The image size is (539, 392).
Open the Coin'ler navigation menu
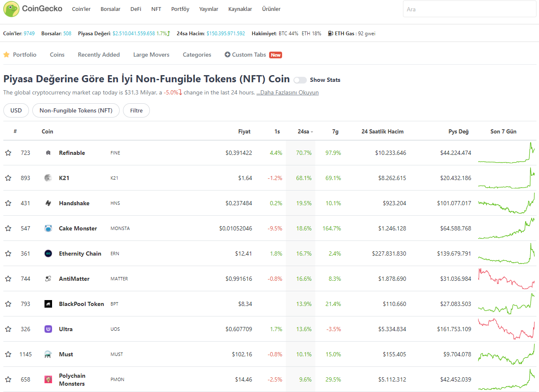point(81,9)
